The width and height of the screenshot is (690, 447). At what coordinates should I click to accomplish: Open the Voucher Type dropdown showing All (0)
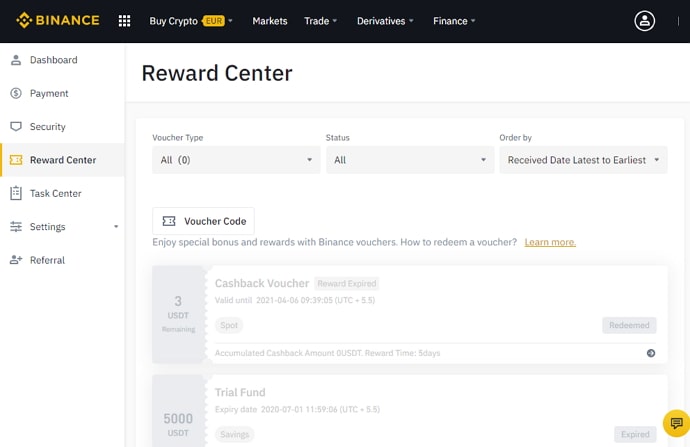pyautogui.click(x=236, y=160)
